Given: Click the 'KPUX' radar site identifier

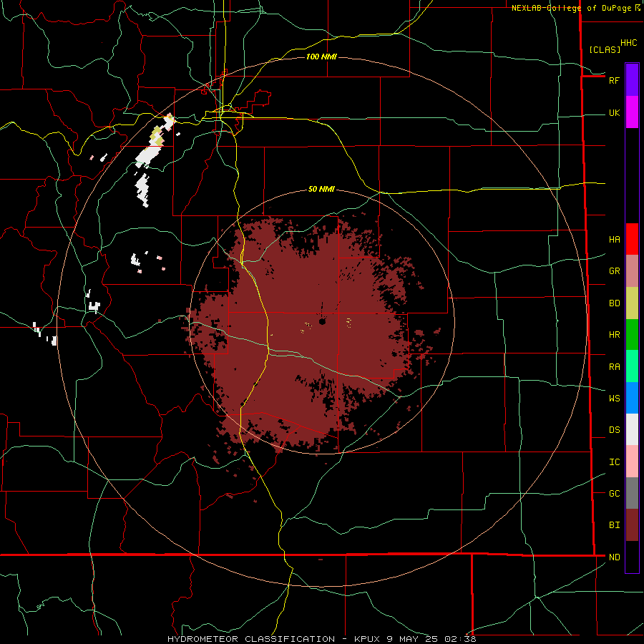Looking at the screenshot, I should 367,639.
